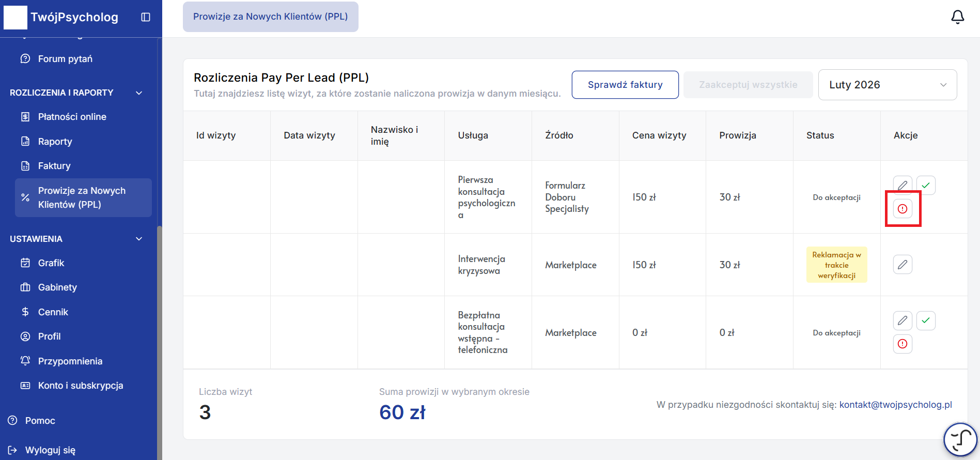Click the sidebar vertical scrollbar
Screen dimensions: 980x460
click(x=159, y=310)
